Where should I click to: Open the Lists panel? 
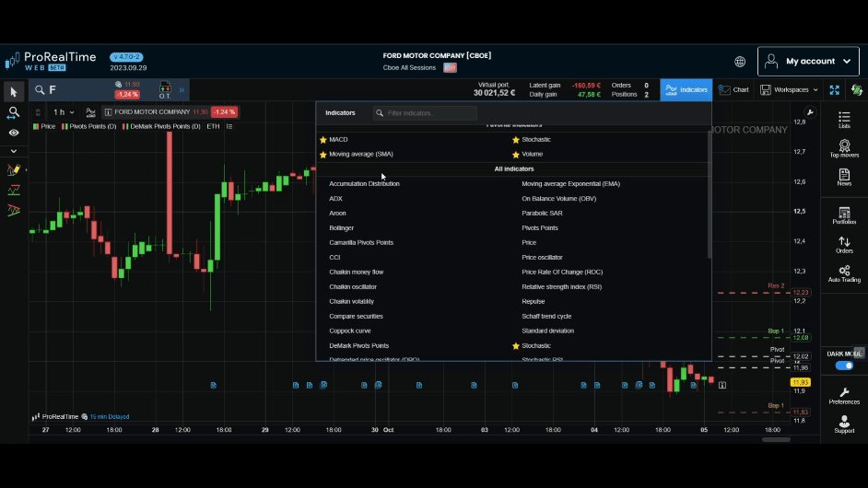(x=844, y=120)
